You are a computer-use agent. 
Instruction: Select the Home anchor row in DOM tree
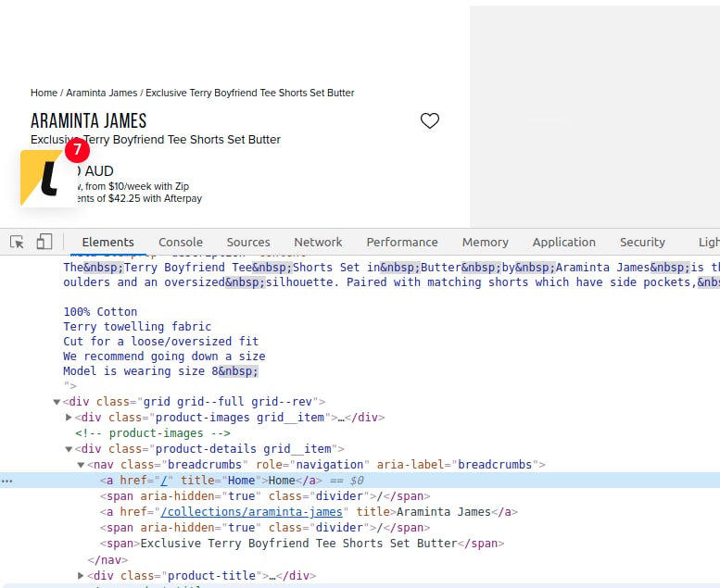tap(360, 481)
